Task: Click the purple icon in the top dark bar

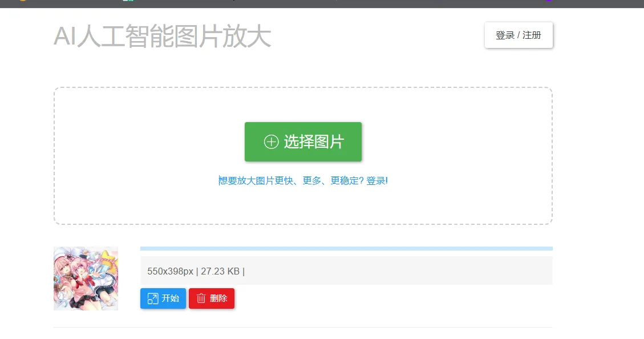Action: click(x=548, y=1)
